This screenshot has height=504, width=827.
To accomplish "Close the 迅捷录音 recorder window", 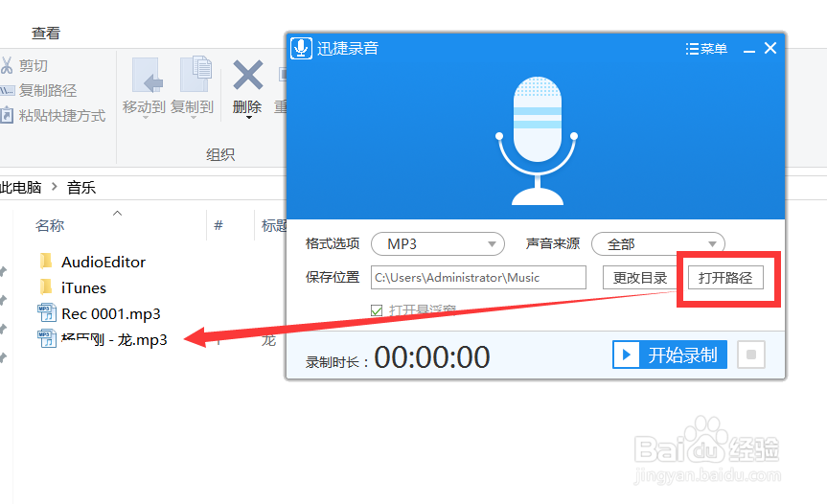I will click(770, 49).
